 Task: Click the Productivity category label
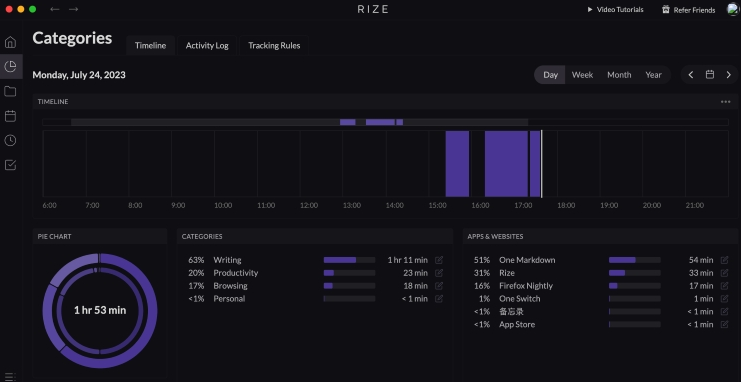236,273
